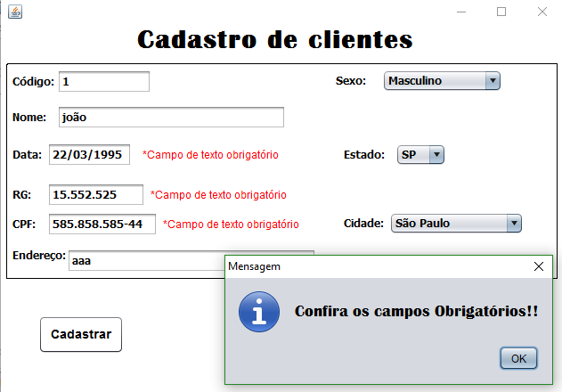
Task: Click the red required-field warning beside Data
Action: 210,155
